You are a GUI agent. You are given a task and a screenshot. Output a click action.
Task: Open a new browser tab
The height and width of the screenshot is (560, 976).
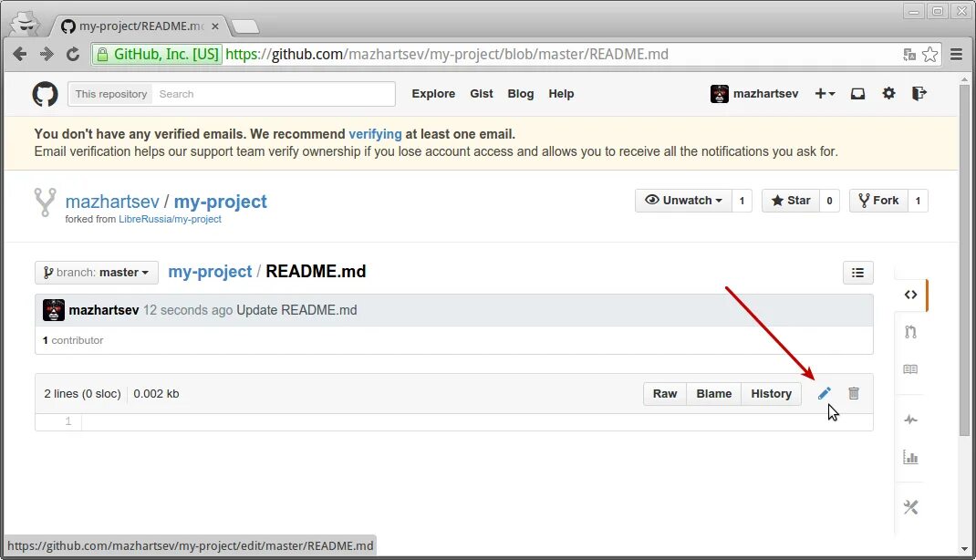(245, 26)
